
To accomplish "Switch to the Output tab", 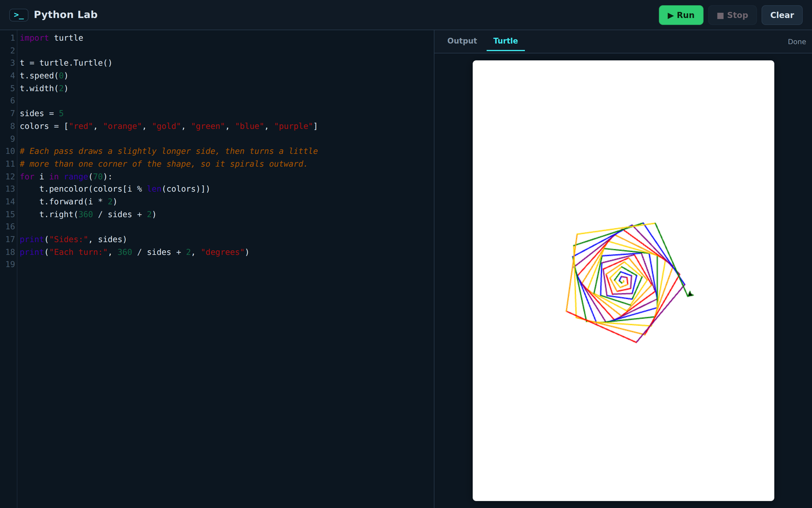I will coord(462,41).
